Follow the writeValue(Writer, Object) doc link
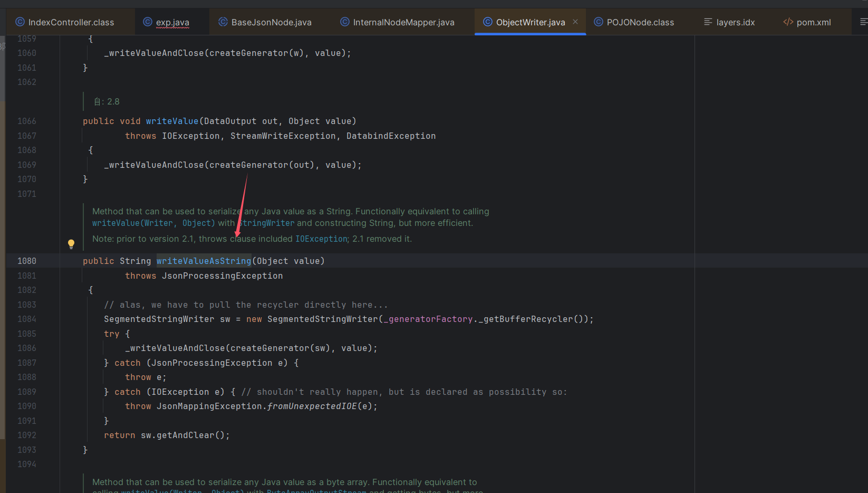 153,223
